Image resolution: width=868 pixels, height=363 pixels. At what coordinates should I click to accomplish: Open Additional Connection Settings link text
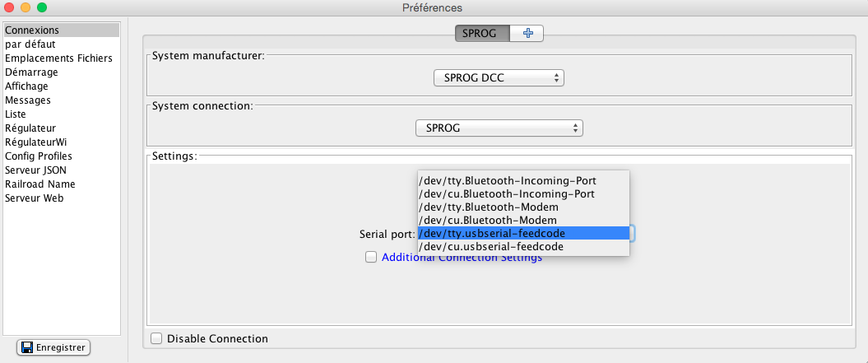pos(462,257)
